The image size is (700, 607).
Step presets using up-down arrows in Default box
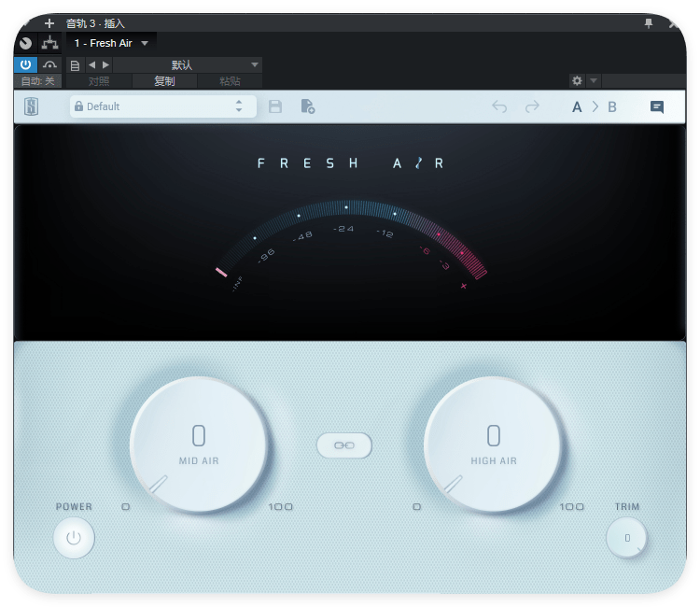(239, 106)
